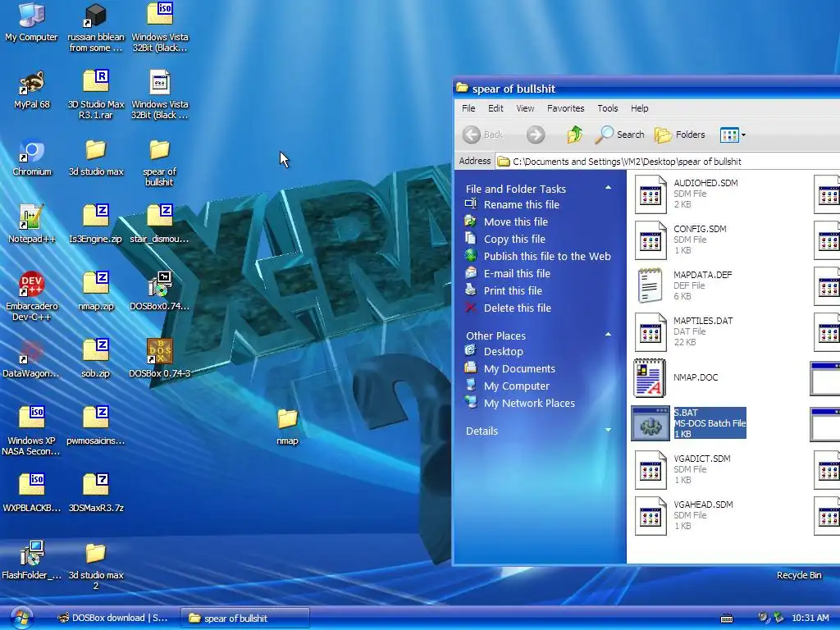This screenshot has width=840, height=630.
Task: Click Copy this file link
Action: (x=514, y=239)
